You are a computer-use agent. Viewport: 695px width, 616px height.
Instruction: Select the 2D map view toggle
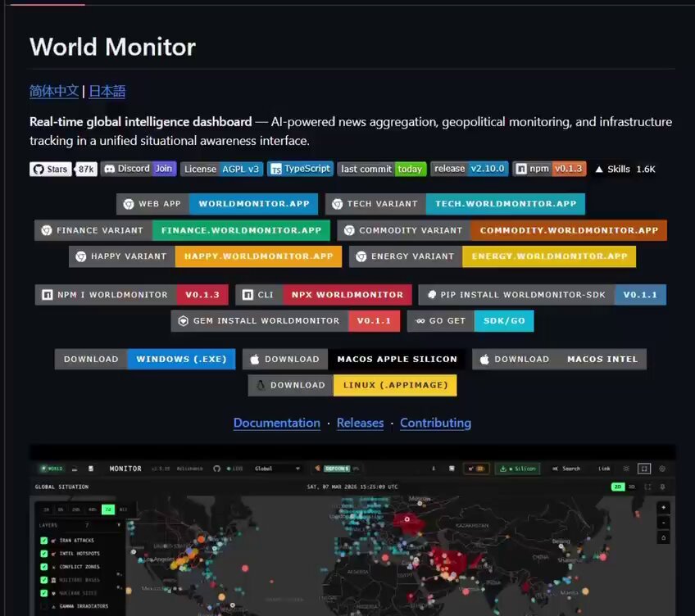point(617,487)
